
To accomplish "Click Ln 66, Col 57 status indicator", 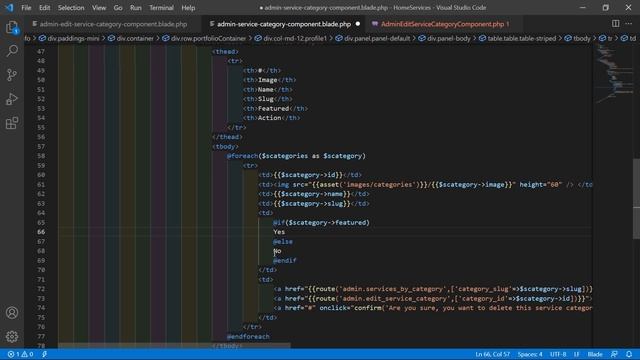I will [x=492, y=354].
